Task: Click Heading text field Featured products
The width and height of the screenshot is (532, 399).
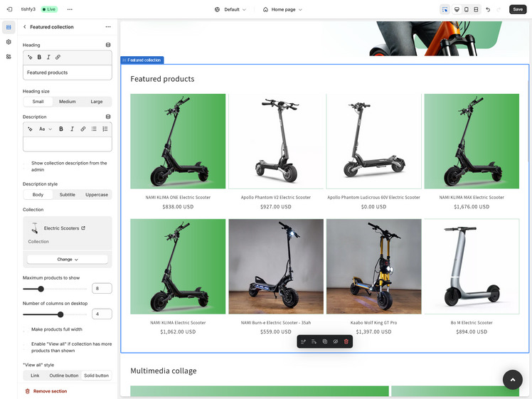Action: pos(67,73)
